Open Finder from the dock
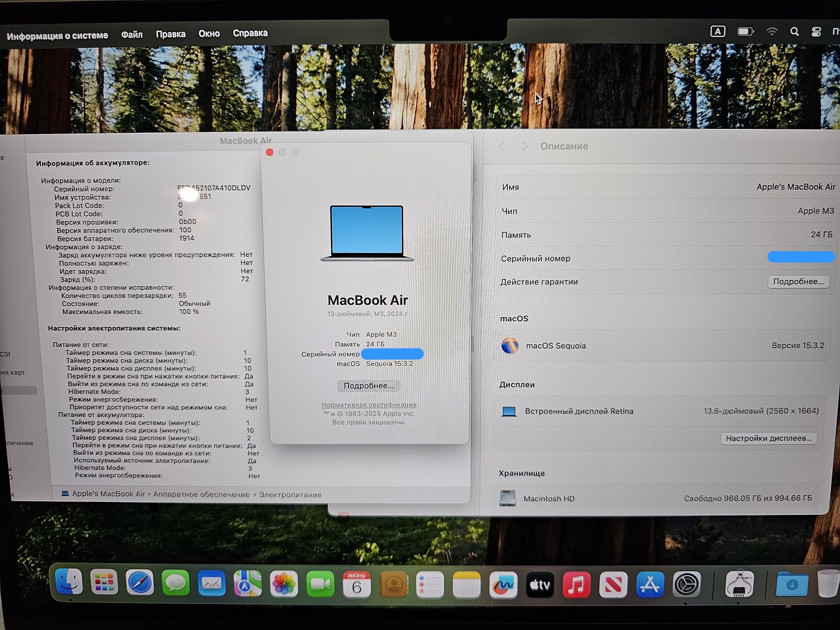Image resolution: width=840 pixels, height=630 pixels. coord(69,582)
